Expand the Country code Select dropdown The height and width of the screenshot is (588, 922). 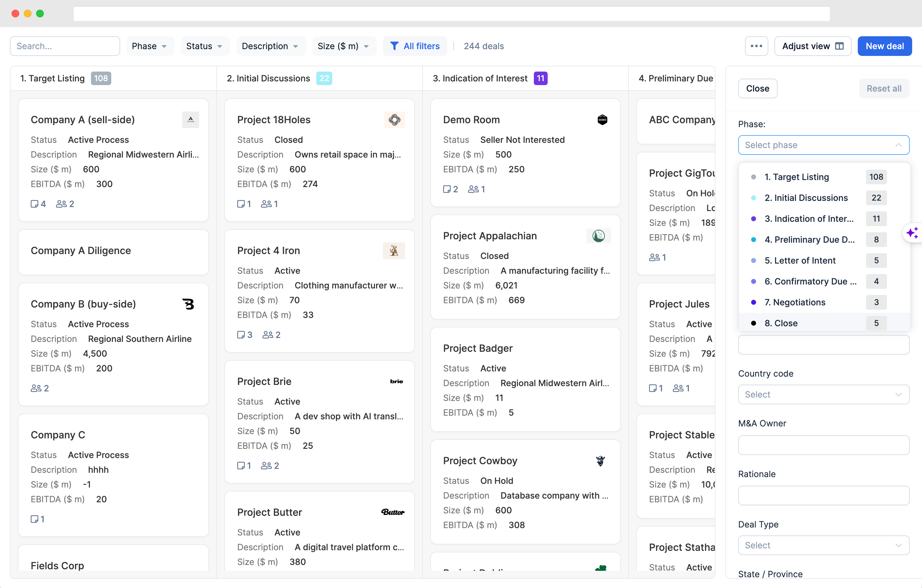(823, 394)
